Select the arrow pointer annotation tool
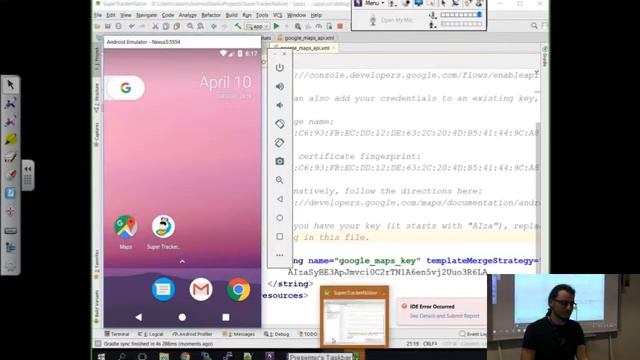 coord(10,85)
